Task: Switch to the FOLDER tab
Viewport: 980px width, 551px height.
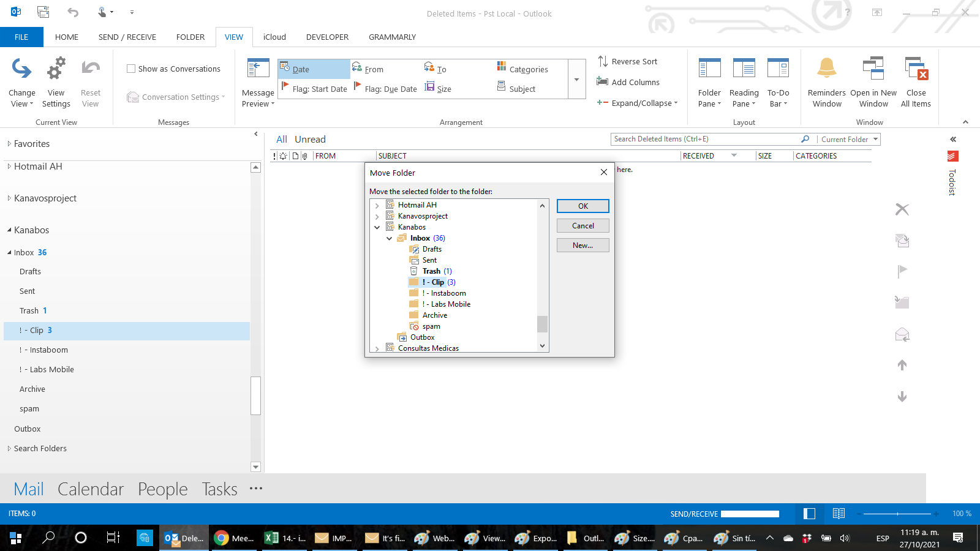Action: tap(190, 37)
